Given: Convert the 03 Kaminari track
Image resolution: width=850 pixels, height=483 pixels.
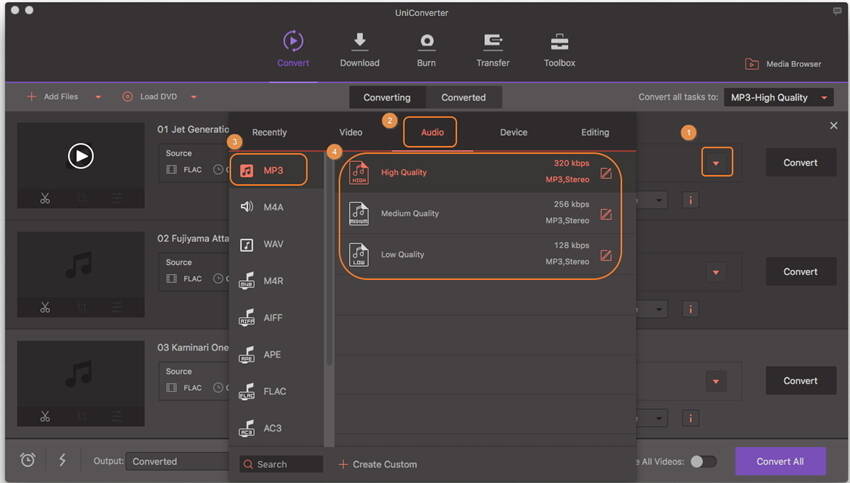Looking at the screenshot, I should [800, 381].
